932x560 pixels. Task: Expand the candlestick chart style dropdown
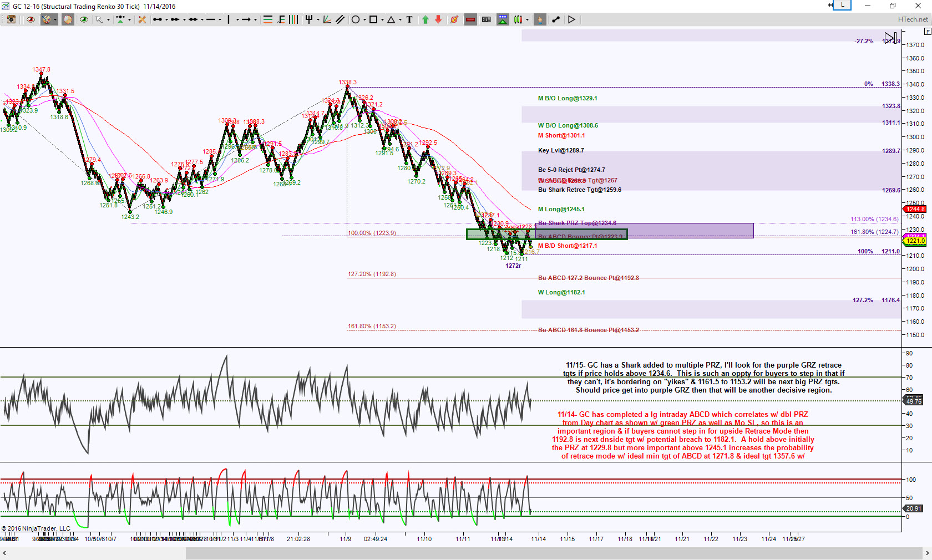[527, 19]
